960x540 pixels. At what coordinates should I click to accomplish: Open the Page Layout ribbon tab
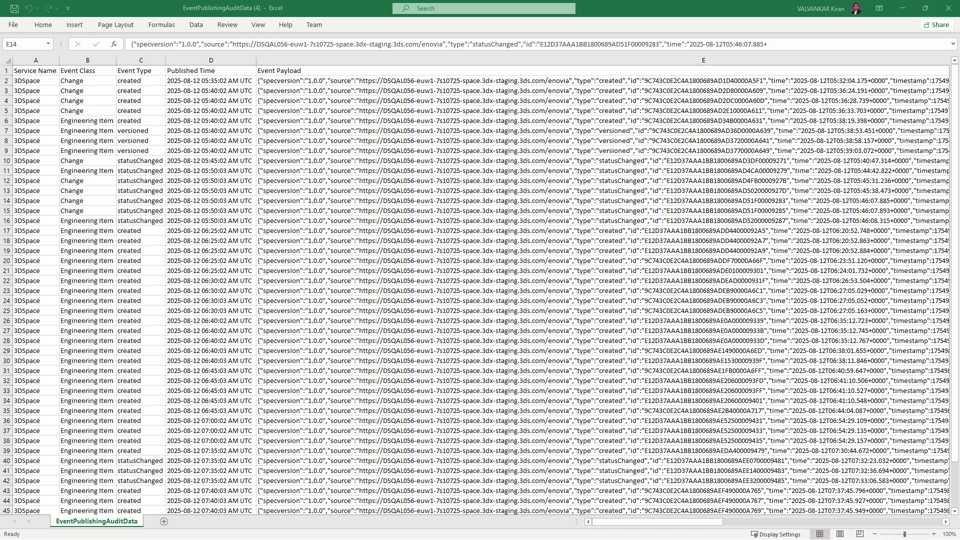tap(115, 25)
